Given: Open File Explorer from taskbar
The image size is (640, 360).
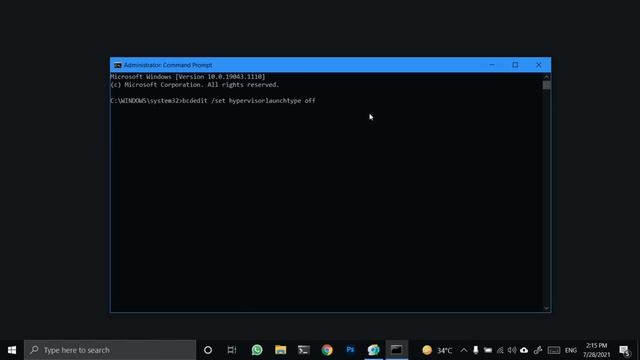Looking at the screenshot, I should coord(280,350).
